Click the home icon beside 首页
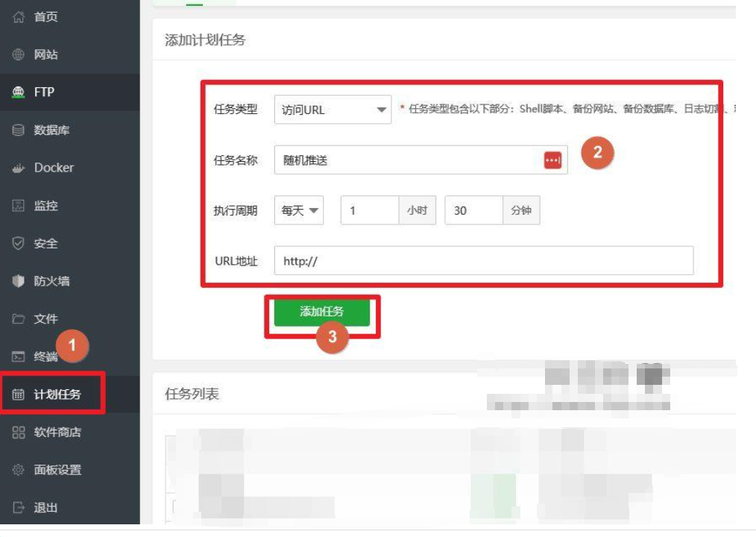 click(x=19, y=17)
